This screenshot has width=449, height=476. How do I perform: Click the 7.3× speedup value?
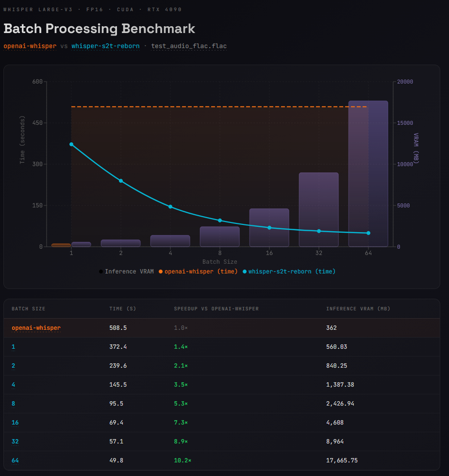click(181, 423)
